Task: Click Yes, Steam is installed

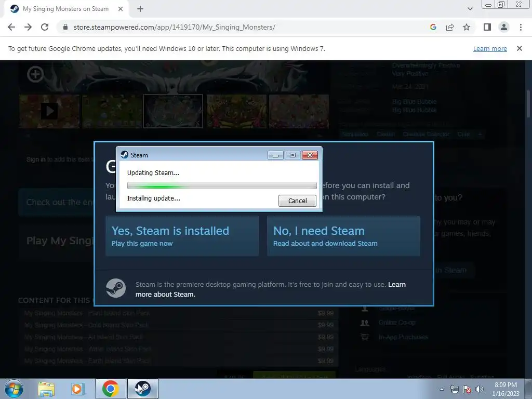Action: tap(182, 236)
